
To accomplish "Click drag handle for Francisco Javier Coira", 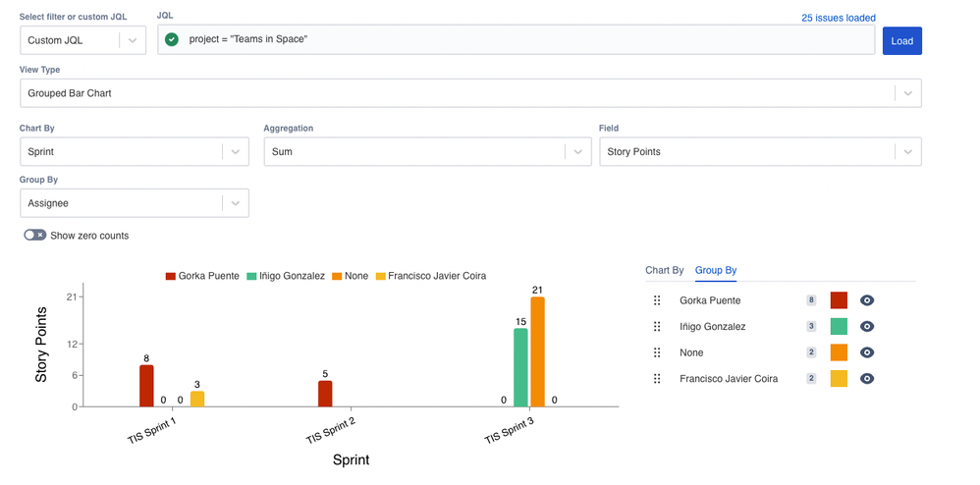I will (657, 379).
